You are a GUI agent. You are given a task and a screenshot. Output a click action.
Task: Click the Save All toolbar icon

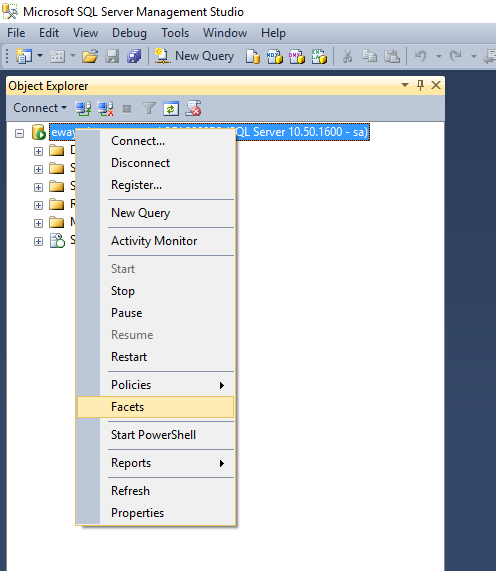coord(134,56)
